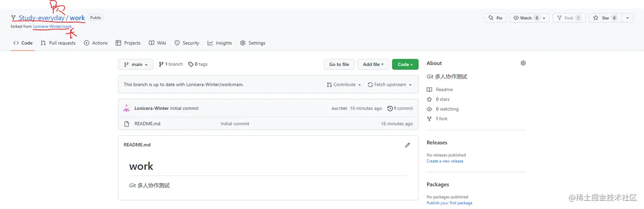Click the Public visibility badge
This screenshot has width=644, height=209.
96,17
